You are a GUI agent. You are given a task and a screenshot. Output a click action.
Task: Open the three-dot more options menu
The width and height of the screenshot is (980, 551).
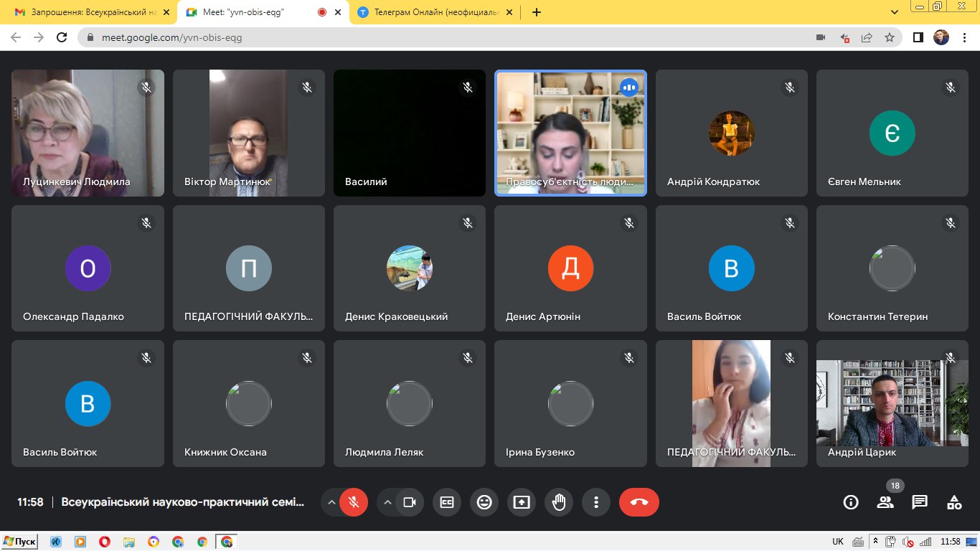pyautogui.click(x=595, y=502)
